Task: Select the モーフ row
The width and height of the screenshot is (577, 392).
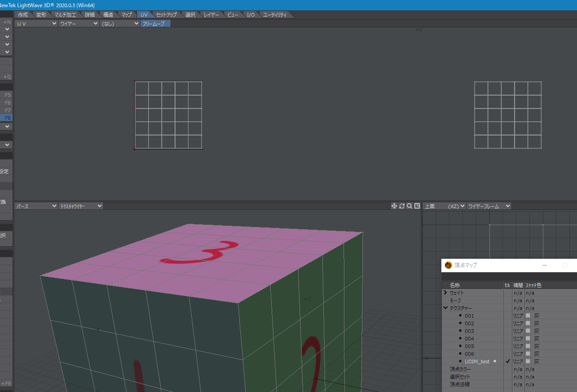Action: [x=509, y=300]
